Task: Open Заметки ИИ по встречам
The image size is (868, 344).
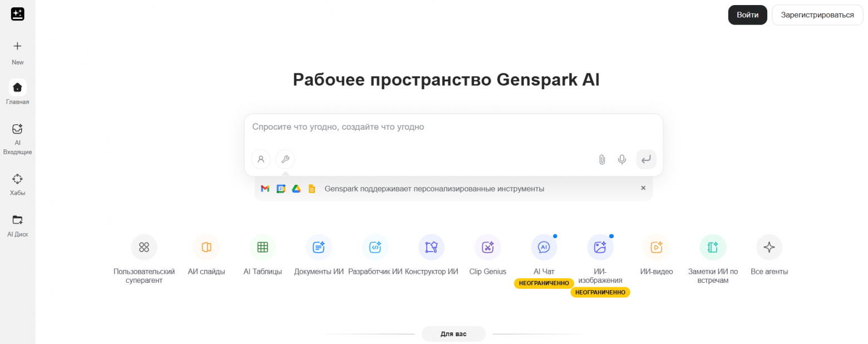Action: point(712,247)
